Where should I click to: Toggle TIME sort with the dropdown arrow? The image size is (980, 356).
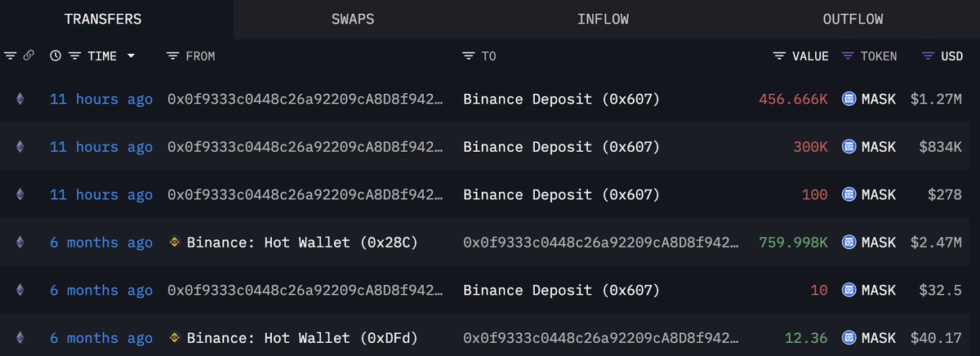(x=131, y=56)
